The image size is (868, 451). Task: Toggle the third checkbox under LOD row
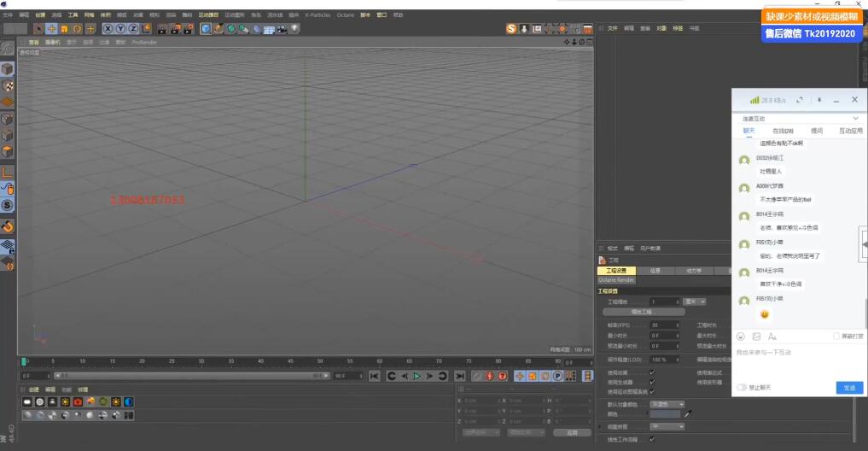653,392
